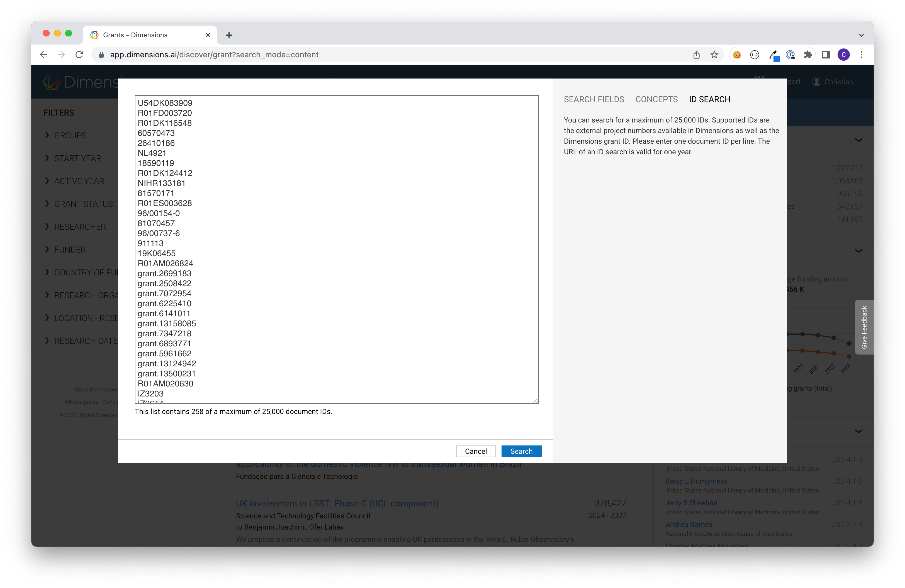
Task: Open the user account Christian menu
Action: (x=835, y=82)
